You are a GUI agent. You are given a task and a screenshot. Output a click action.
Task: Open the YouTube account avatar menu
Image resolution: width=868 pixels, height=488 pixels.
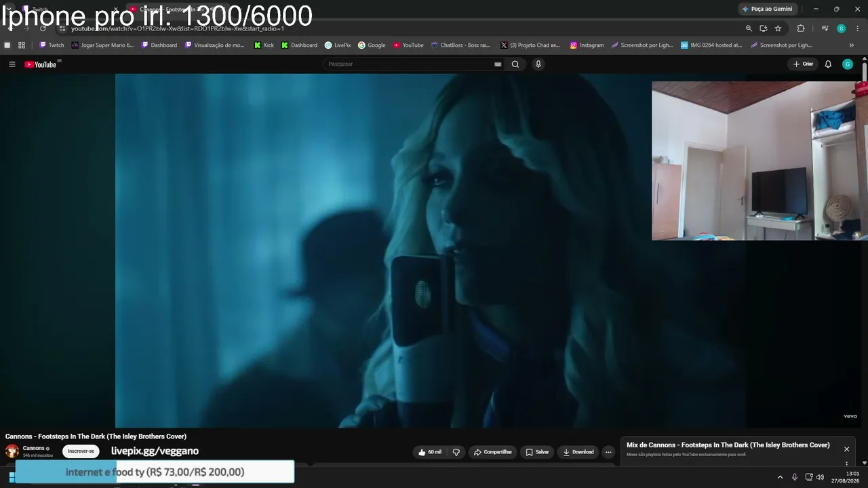click(848, 64)
